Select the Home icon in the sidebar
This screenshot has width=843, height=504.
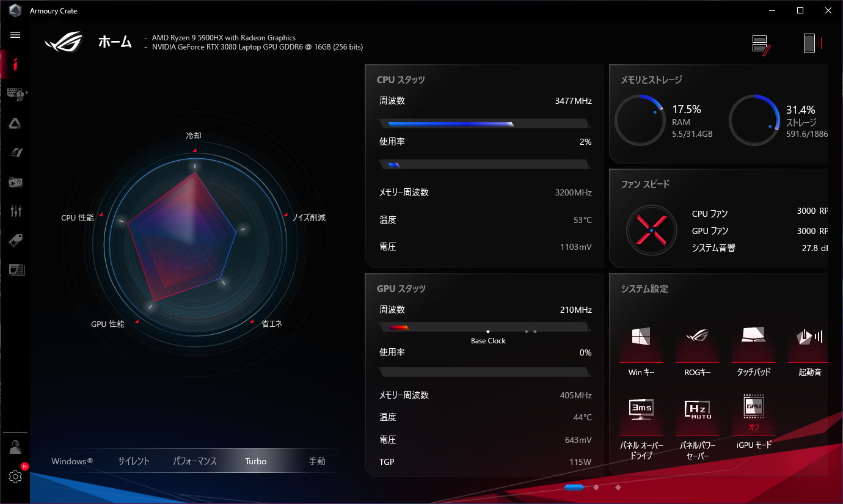(15, 64)
